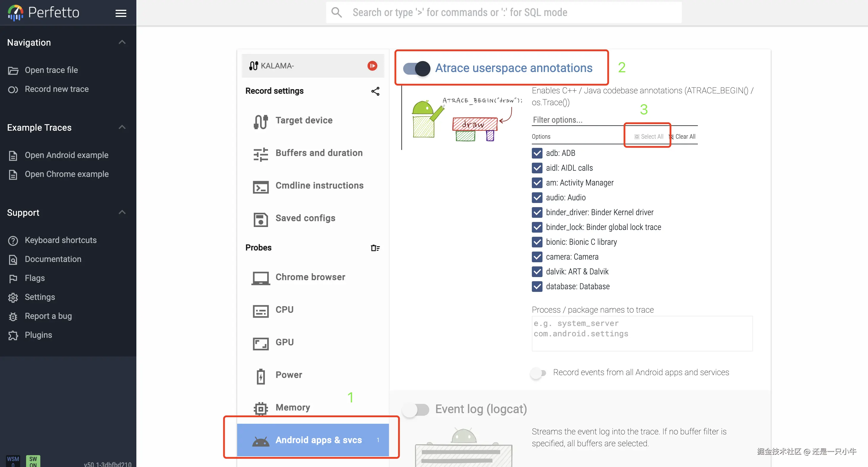Toggle Record events from all Android apps
The image size is (868, 467).
[538, 373]
